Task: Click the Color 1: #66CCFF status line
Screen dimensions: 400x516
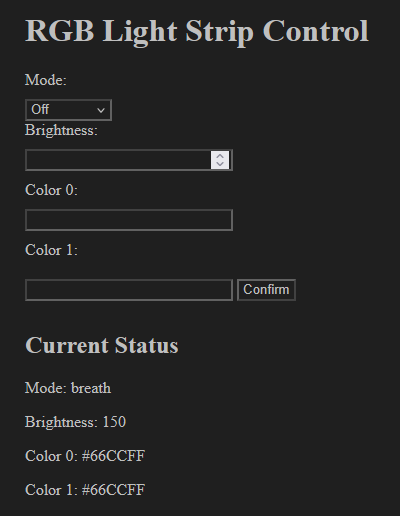Action: 85,490
